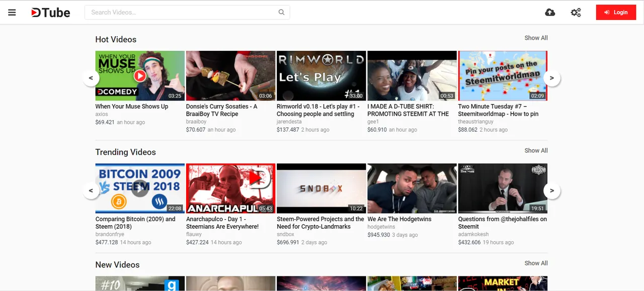Open channel sndbox
Image resolution: width=644 pixels, height=291 pixels.
[x=285, y=234]
